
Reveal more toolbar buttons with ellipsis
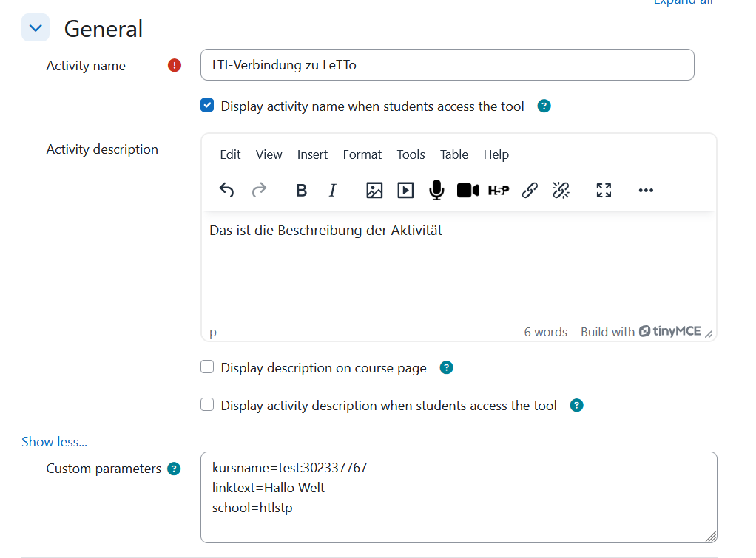click(x=646, y=191)
